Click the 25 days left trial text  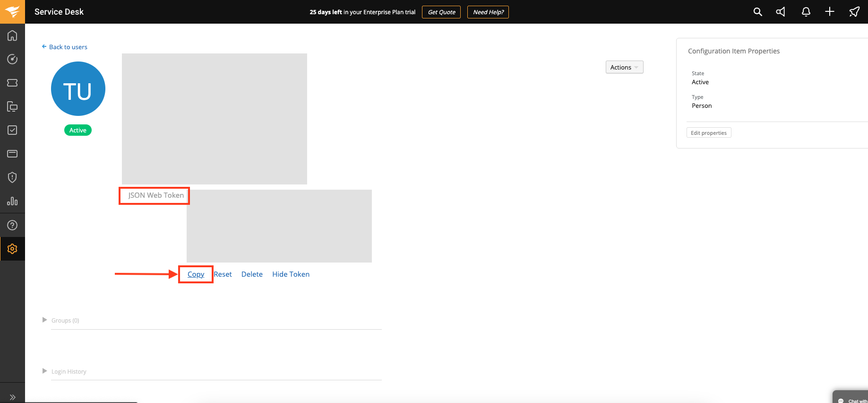tap(362, 12)
